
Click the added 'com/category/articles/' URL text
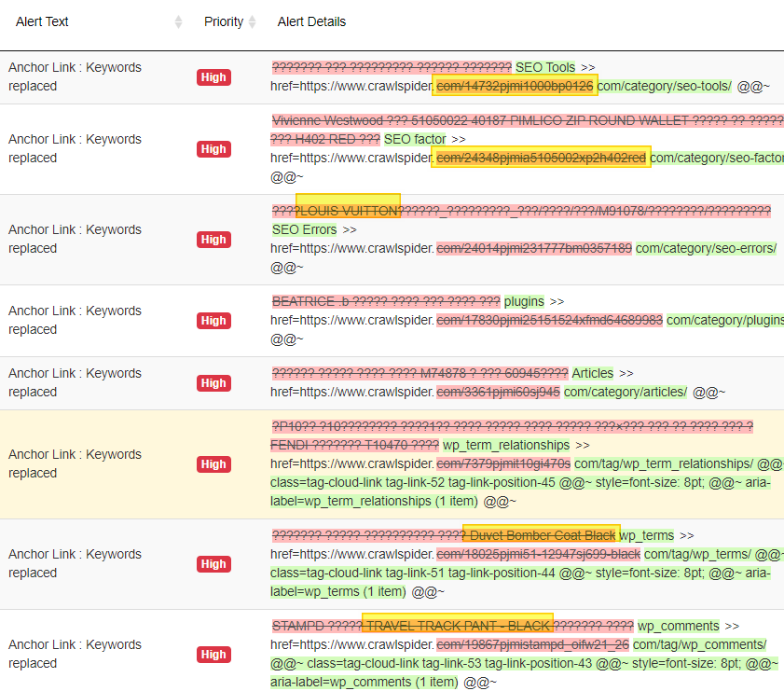pos(626,392)
